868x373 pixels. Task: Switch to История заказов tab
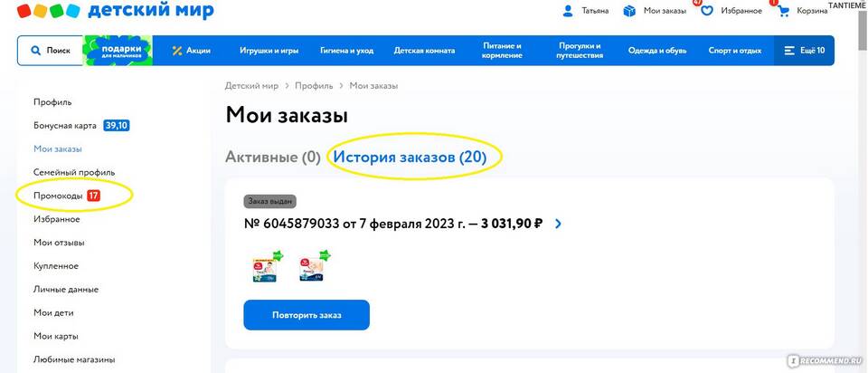click(x=410, y=158)
